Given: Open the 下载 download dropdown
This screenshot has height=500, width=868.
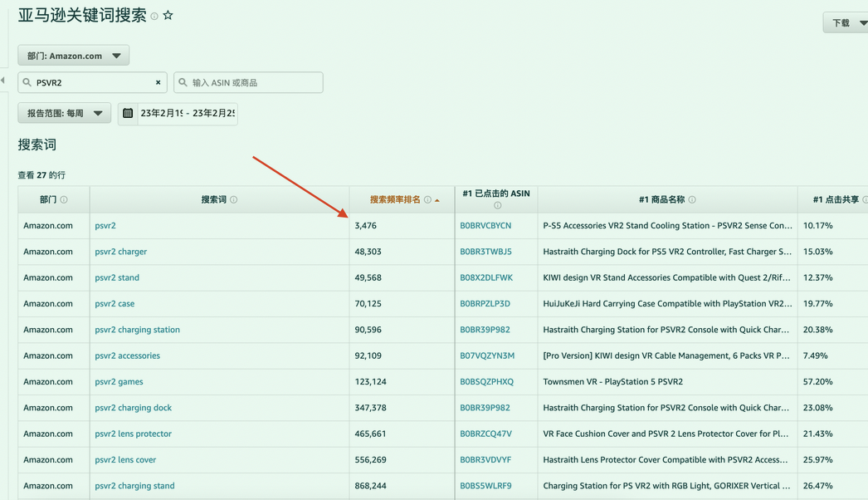Looking at the screenshot, I should click(846, 22).
